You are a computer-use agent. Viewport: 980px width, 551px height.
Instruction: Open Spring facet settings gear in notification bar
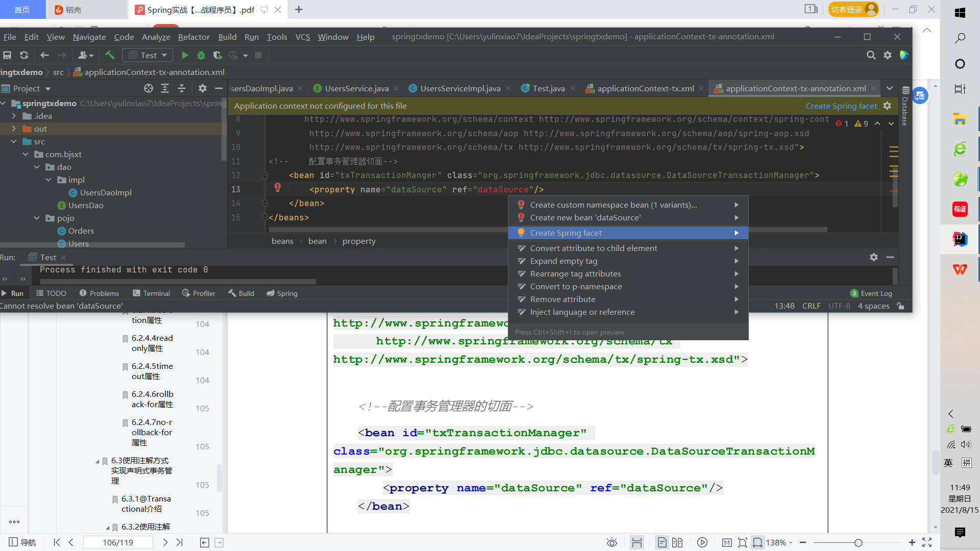[x=887, y=106]
